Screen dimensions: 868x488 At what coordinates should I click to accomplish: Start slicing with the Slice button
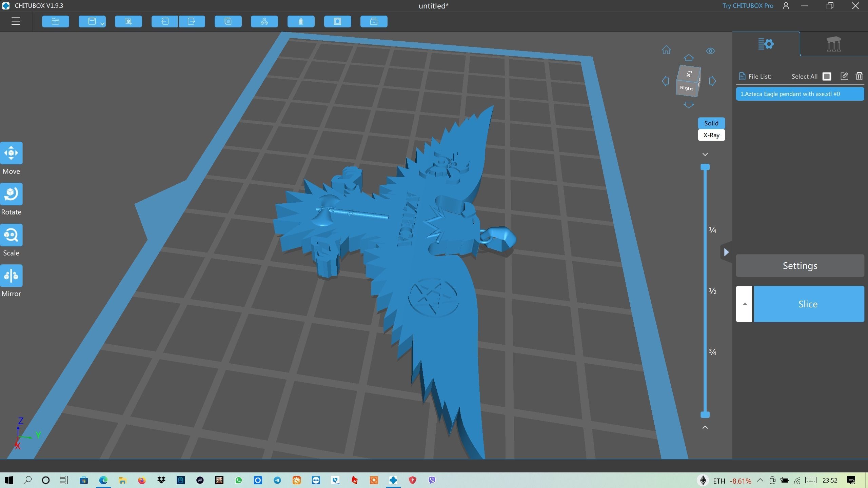(x=807, y=304)
